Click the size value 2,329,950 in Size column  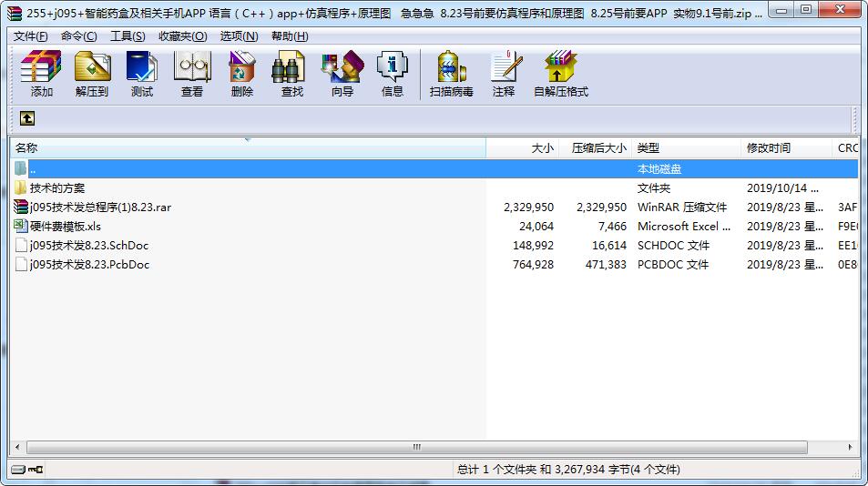tap(528, 208)
